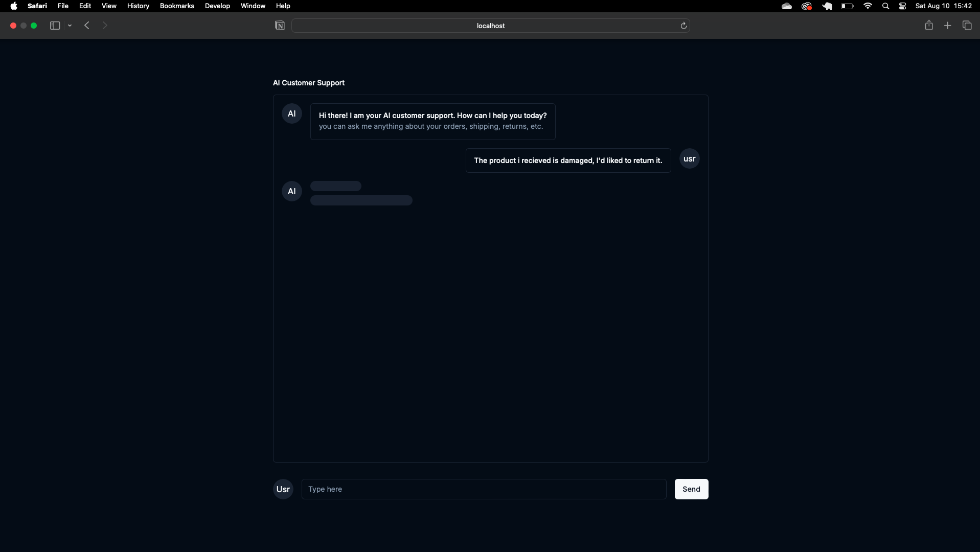This screenshot has width=980, height=552.
Task: Click the Notion favicon in the address bar
Action: pyautogui.click(x=280, y=26)
